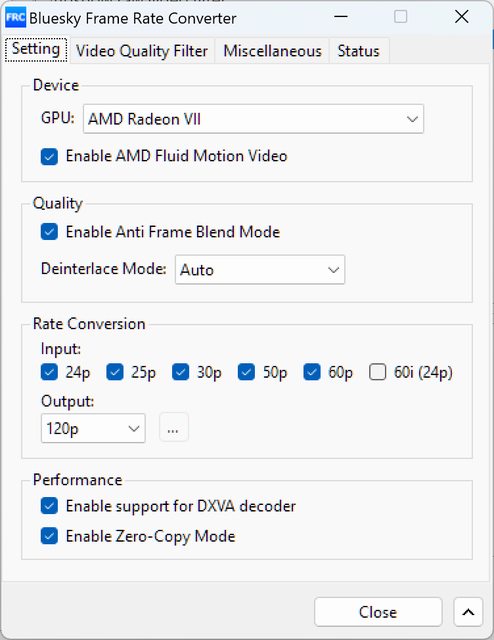494x640 pixels.
Task: Toggle the 30p input checkbox
Action: [x=180, y=372]
